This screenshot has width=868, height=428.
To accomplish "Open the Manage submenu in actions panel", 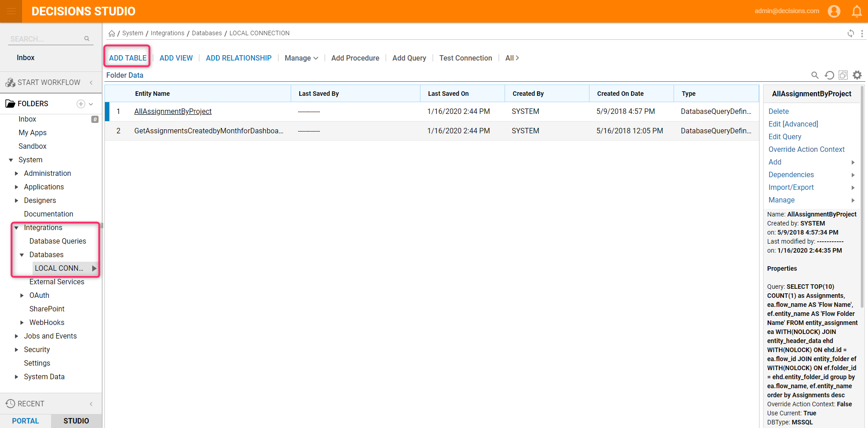I will [x=811, y=200].
